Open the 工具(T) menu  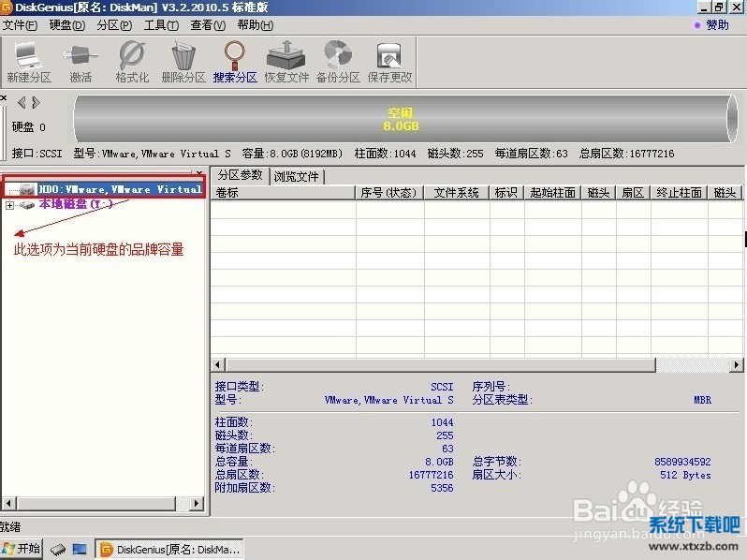point(161,25)
